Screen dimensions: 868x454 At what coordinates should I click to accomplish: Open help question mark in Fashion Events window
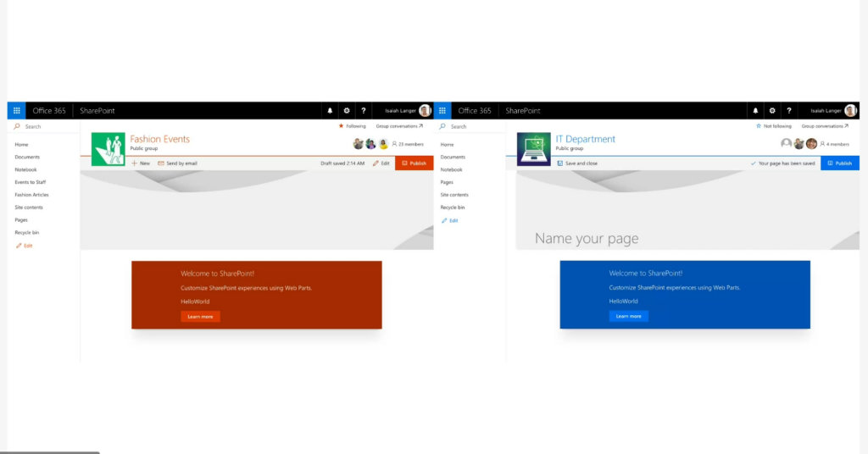point(363,111)
